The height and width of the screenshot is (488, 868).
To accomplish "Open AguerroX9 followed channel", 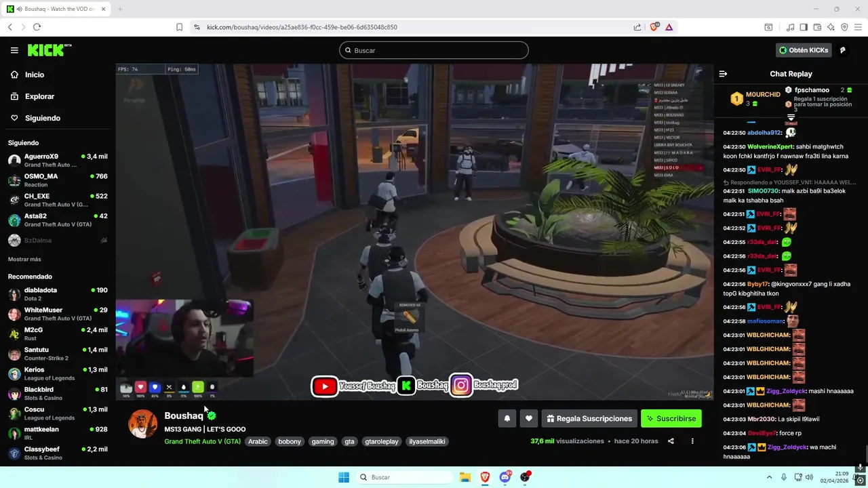I will [x=58, y=160].
